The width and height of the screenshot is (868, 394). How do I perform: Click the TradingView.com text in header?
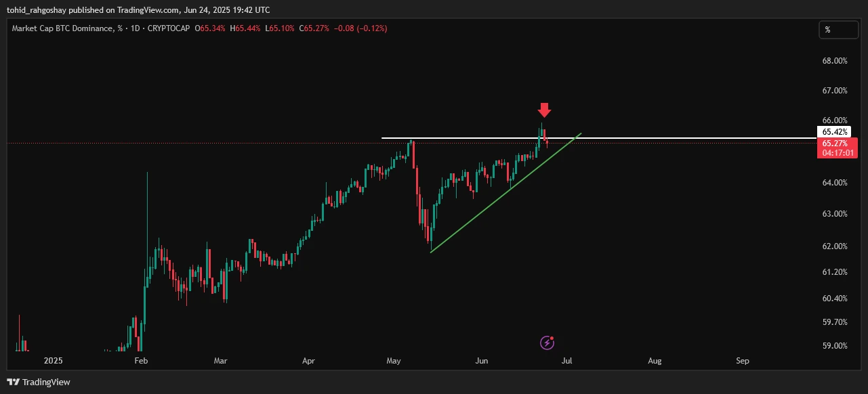click(148, 10)
